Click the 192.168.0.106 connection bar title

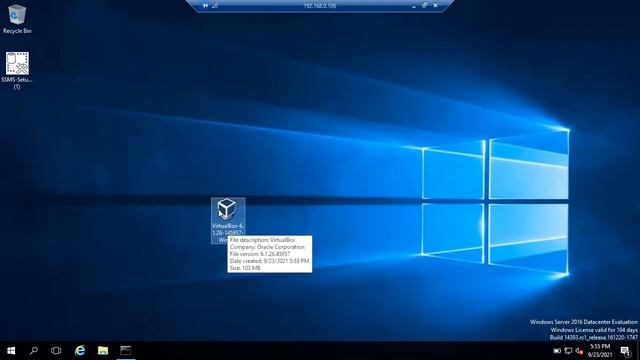tap(320, 6)
